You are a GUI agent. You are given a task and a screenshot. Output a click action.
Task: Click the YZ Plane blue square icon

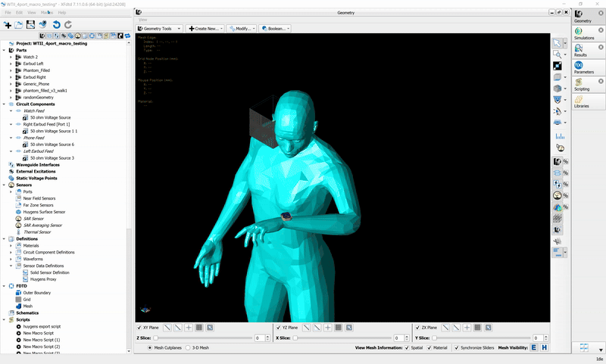point(349,328)
